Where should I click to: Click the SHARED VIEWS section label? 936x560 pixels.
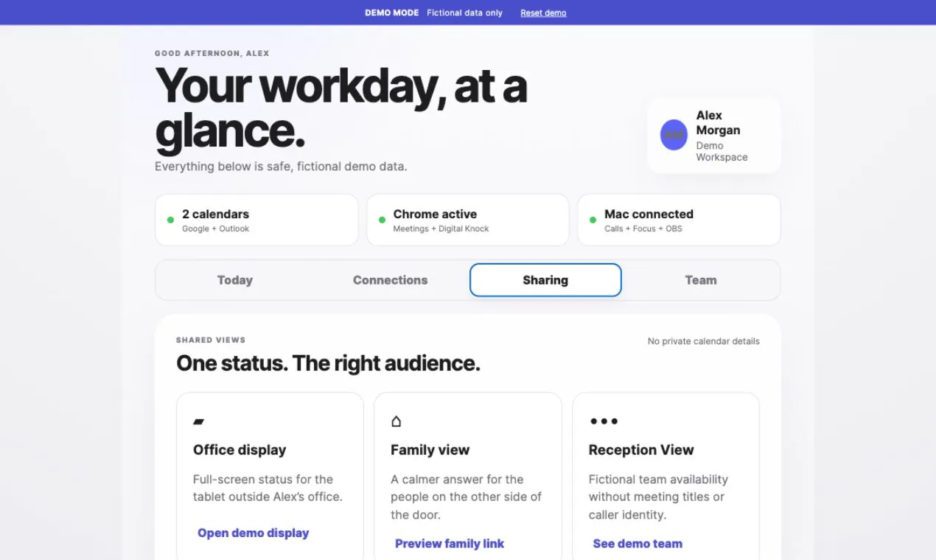point(211,340)
